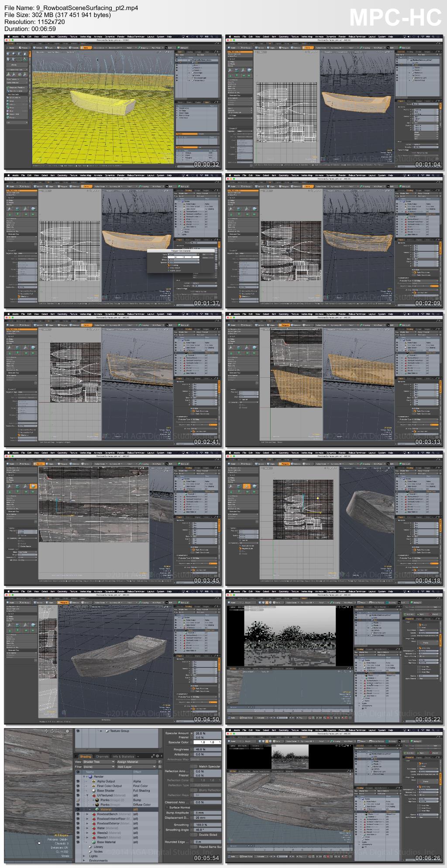Click the RowboatExterior material icon in 05:54 frame
The width and height of the screenshot is (447, 868).
point(94,824)
